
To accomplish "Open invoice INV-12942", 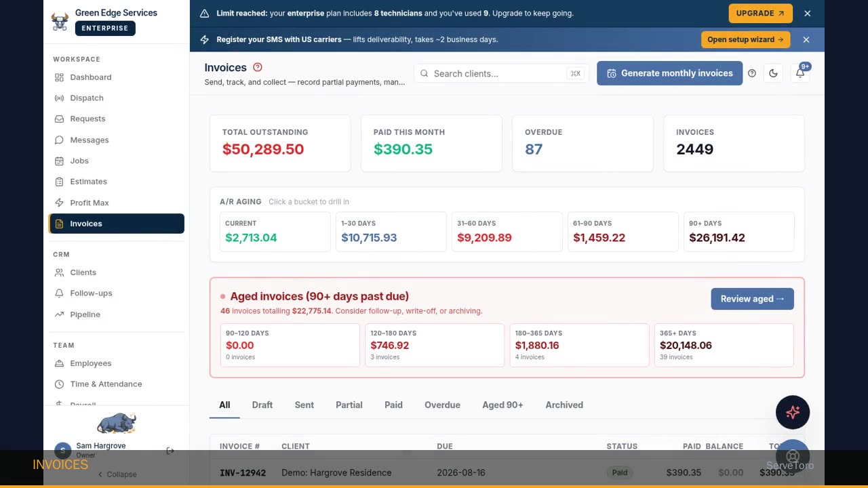I will coord(243,472).
